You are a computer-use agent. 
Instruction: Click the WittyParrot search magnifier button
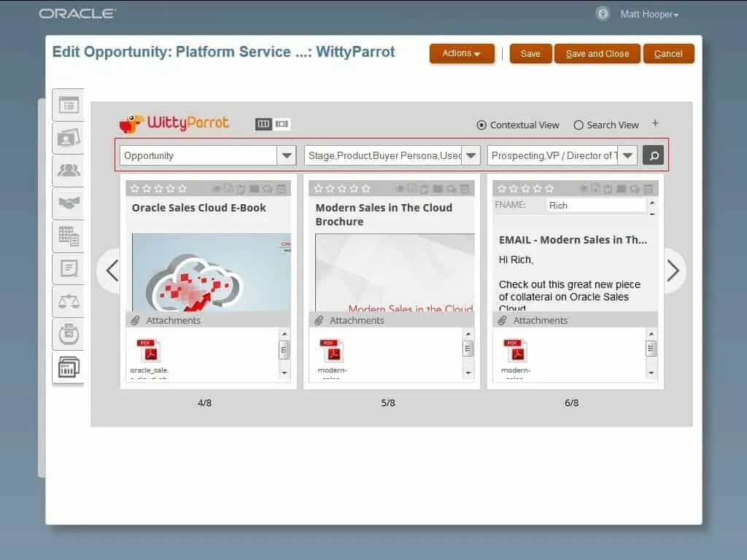653,155
